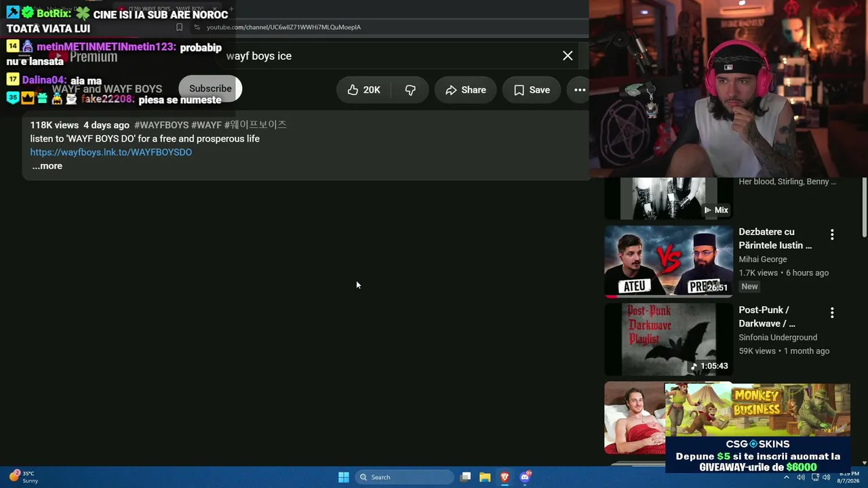The width and height of the screenshot is (868, 488).
Task: Open the WAYF and WAYF BOYS channel name
Action: click(x=107, y=89)
